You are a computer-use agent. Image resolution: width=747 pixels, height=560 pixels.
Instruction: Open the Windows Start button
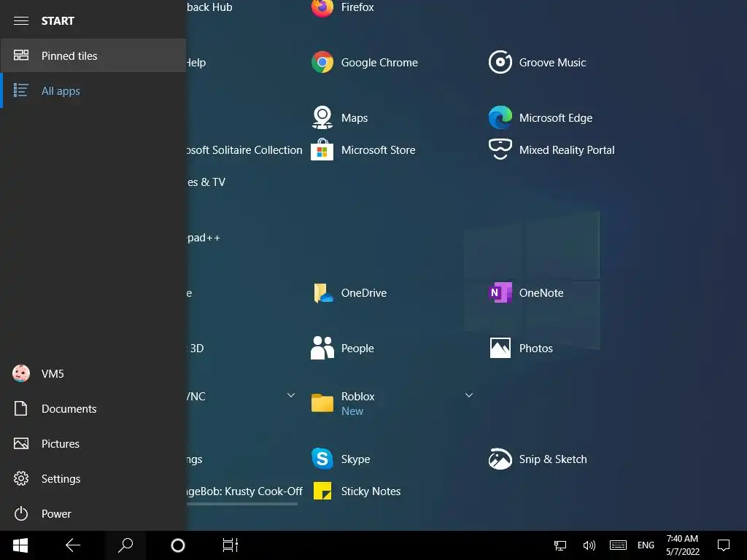20,545
